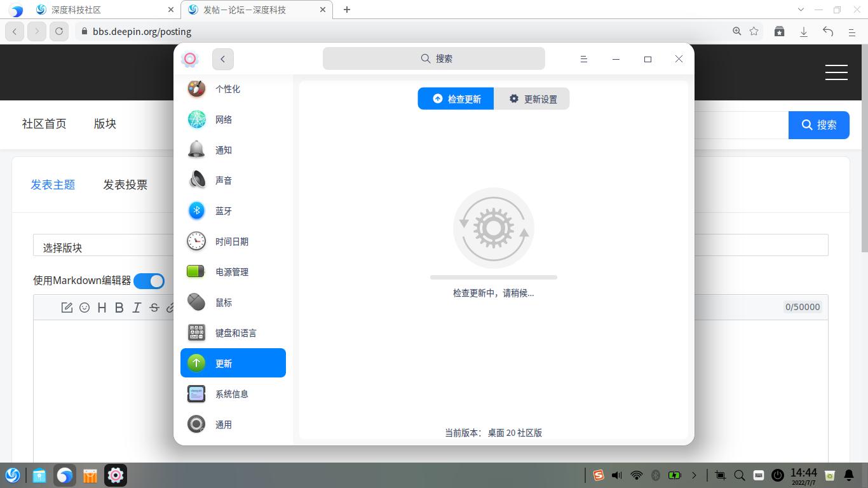Open Network settings in the sidebar

point(224,119)
